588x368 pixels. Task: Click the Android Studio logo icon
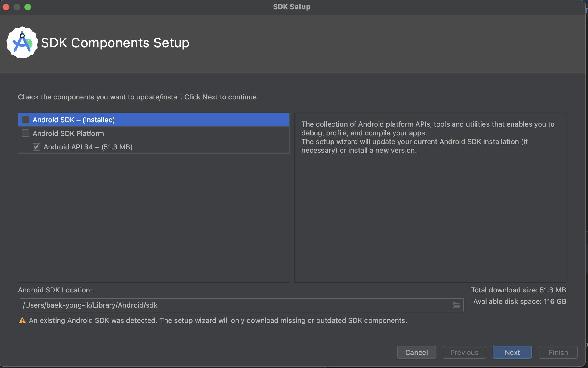22,42
